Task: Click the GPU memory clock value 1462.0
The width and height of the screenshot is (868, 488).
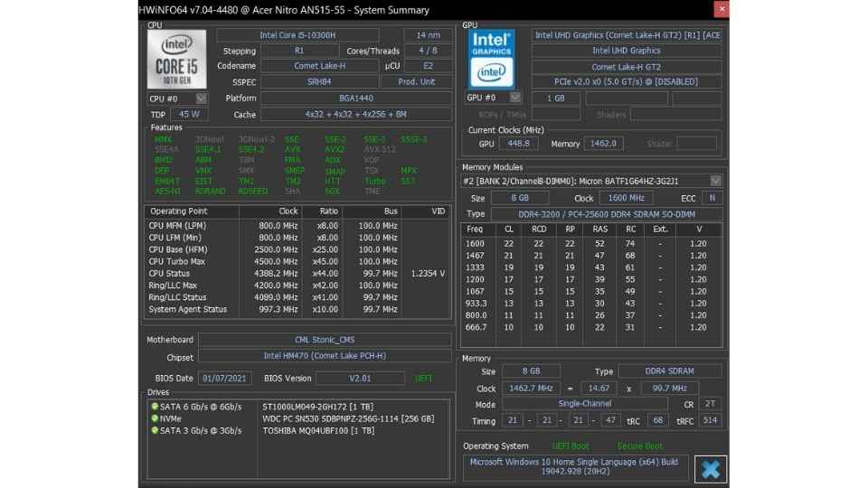Action: (603, 144)
